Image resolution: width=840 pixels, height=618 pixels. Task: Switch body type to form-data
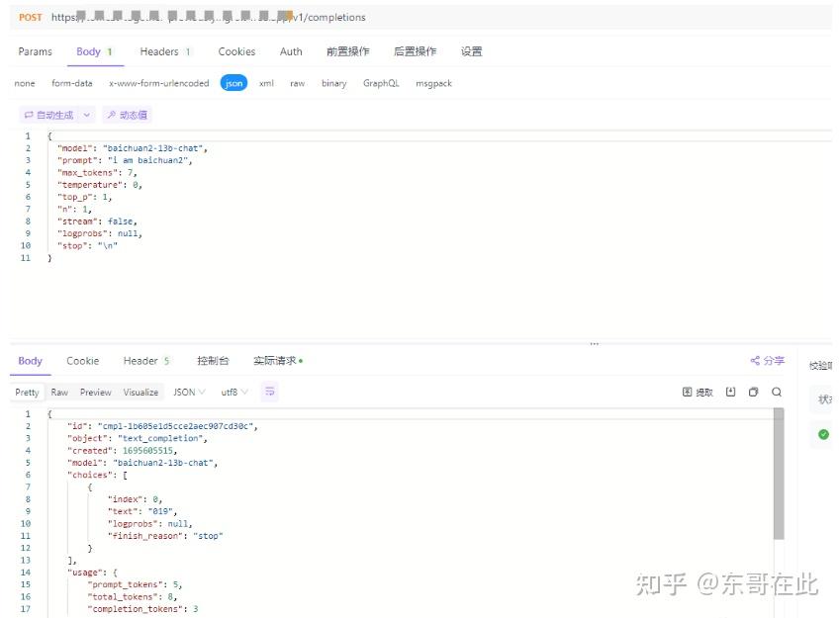[71, 83]
